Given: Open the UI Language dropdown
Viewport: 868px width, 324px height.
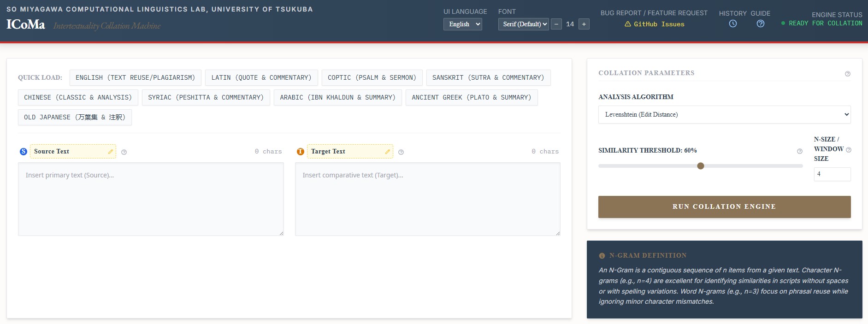Looking at the screenshot, I should click(463, 24).
